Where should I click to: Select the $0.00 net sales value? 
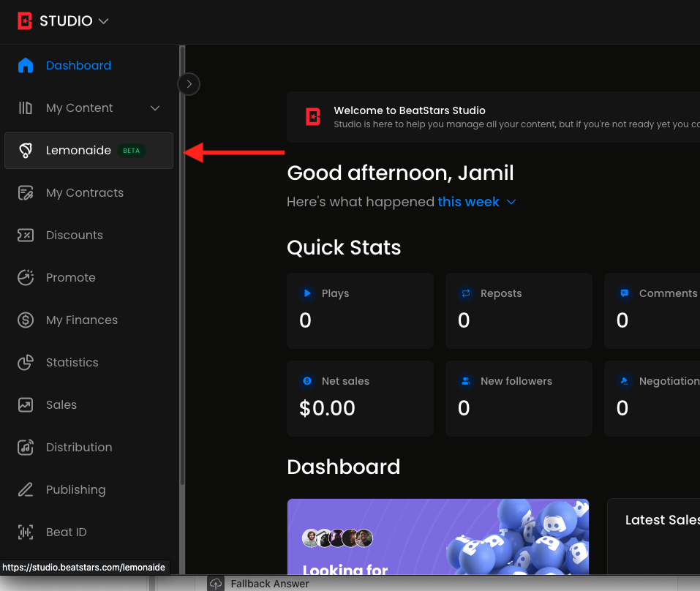[327, 408]
